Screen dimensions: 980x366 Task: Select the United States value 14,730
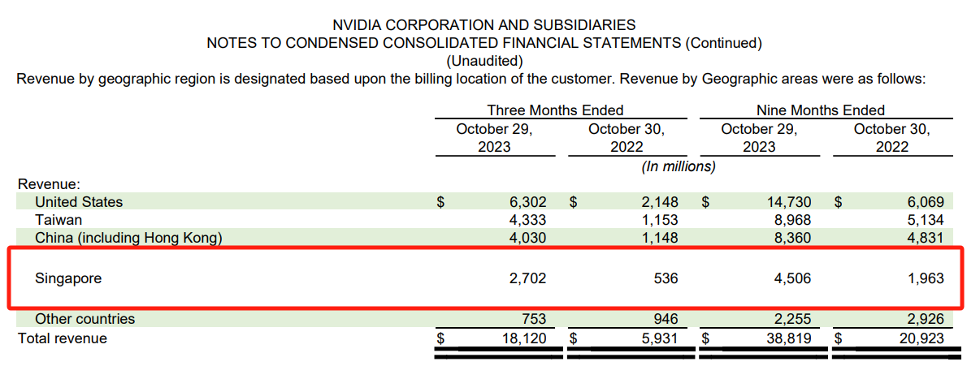[x=788, y=202]
